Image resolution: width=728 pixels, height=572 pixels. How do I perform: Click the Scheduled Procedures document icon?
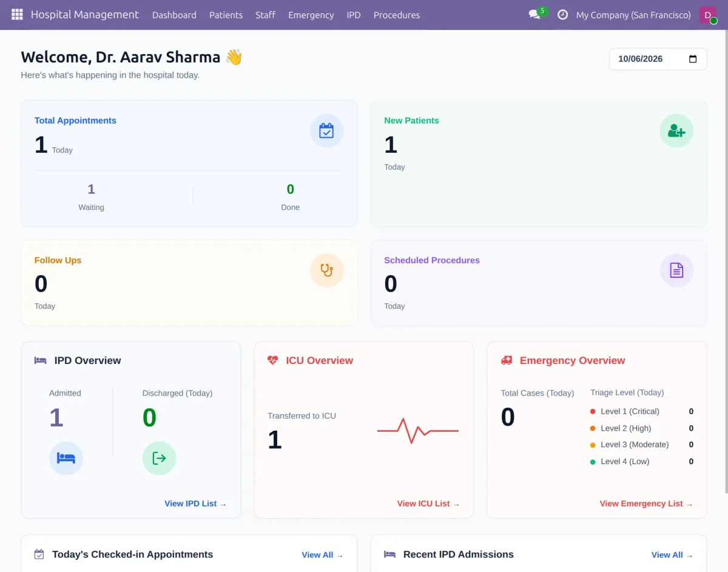click(x=676, y=271)
